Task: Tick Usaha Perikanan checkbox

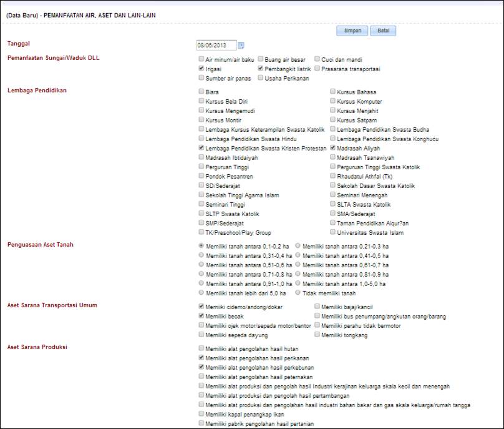Action: [x=260, y=77]
